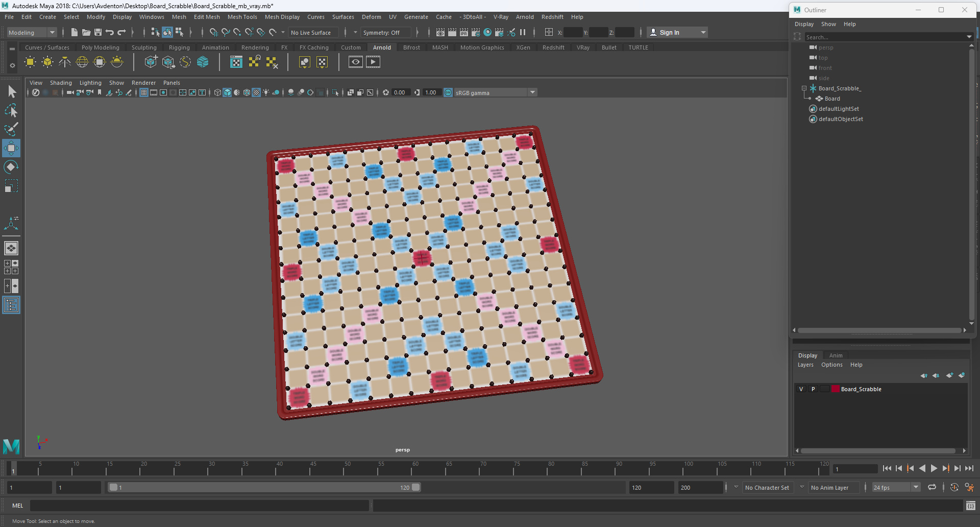Open viewport Shading menu
Screen dimensions: 980x527
click(x=61, y=83)
